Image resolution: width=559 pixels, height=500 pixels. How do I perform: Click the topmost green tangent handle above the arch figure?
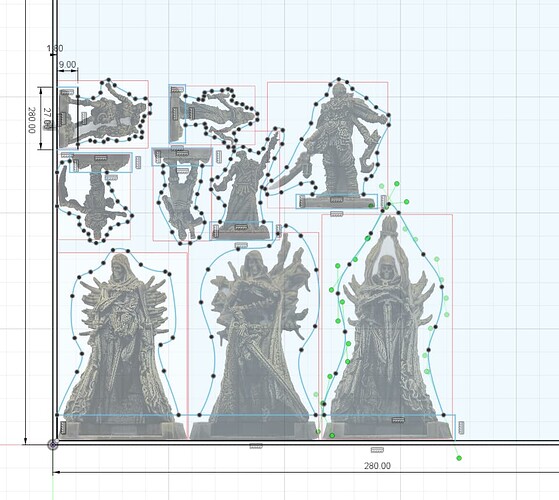[x=397, y=184]
